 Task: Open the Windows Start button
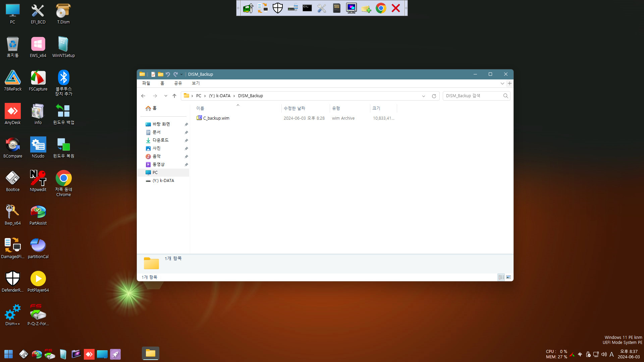8,354
